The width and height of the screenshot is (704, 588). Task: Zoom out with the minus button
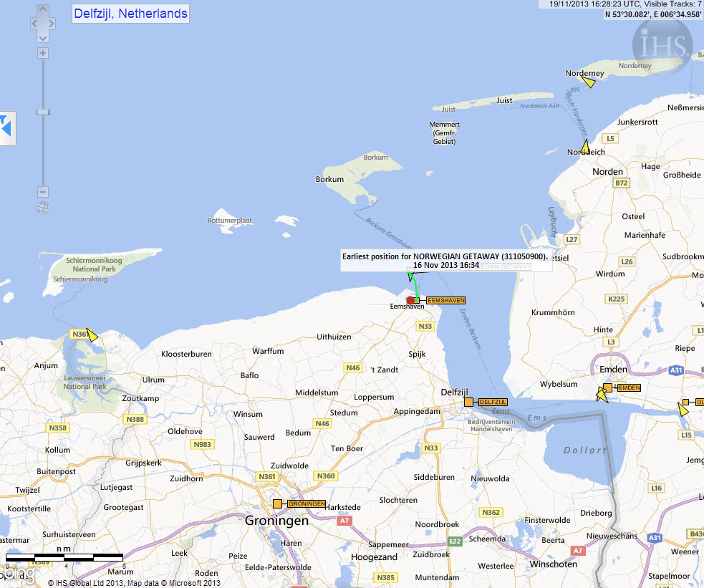pyautogui.click(x=43, y=192)
